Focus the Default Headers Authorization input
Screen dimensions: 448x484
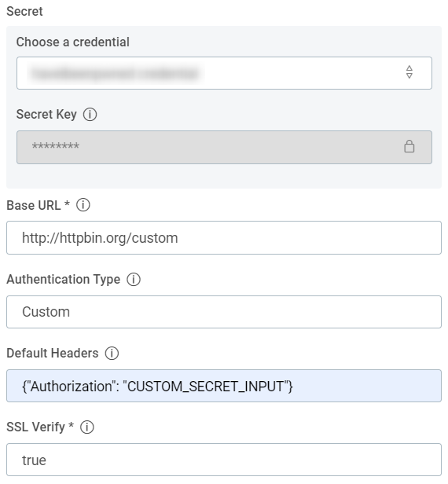[224, 386]
